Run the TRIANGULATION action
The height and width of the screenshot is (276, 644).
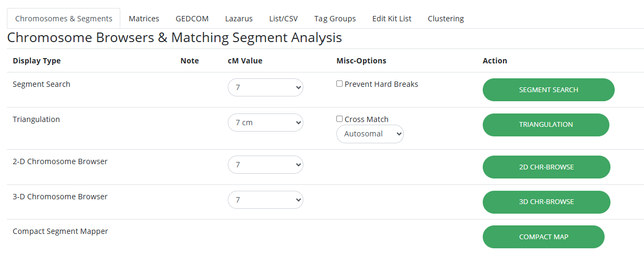(546, 125)
